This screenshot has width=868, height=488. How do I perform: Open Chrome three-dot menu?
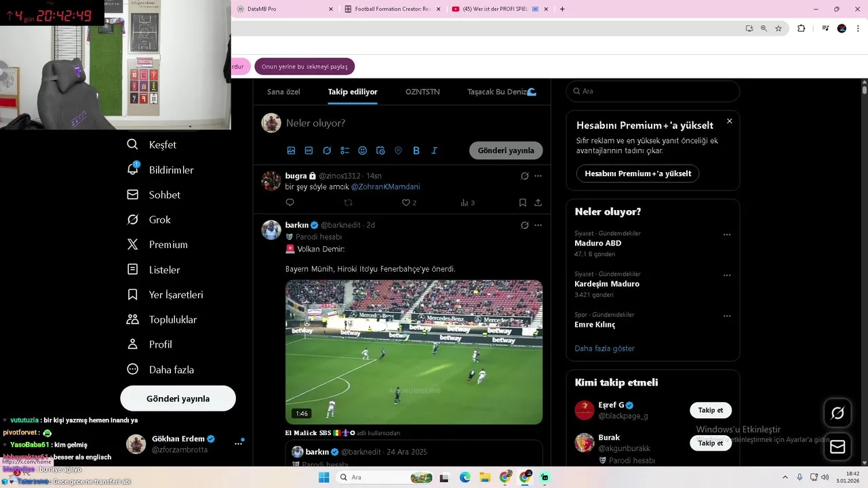(856, 28)
